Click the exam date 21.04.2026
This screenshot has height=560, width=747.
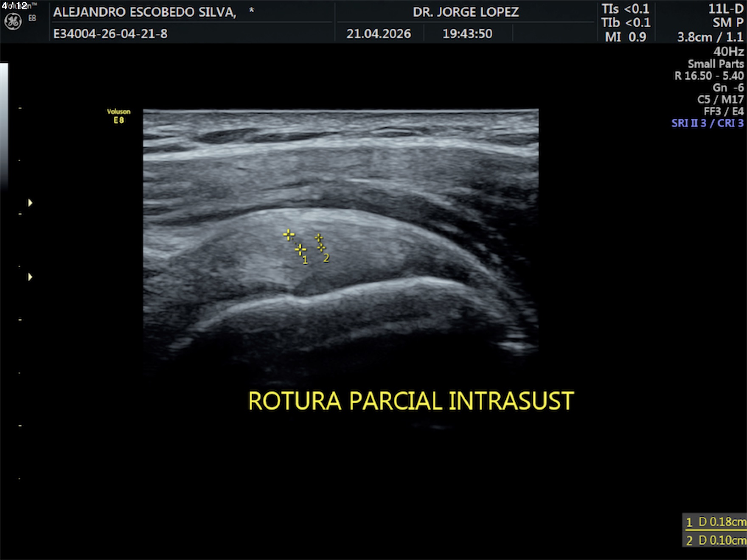379,34
